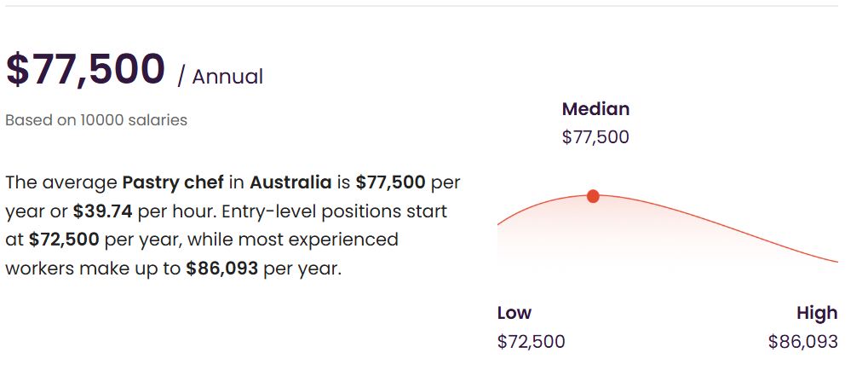Click the bold $86,093 in the paragraph
This screenshot has width=868, height=370.
pos(221,269)
